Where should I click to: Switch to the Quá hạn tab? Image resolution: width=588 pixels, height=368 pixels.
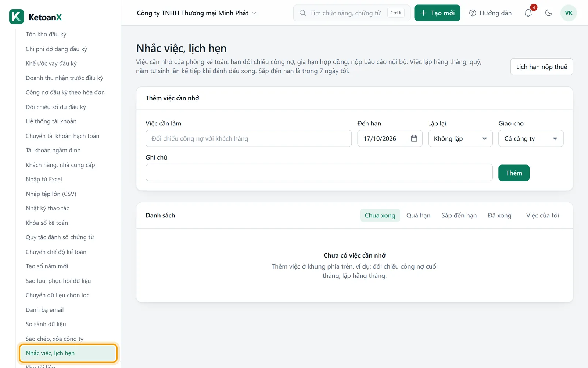tap(418, 216)
